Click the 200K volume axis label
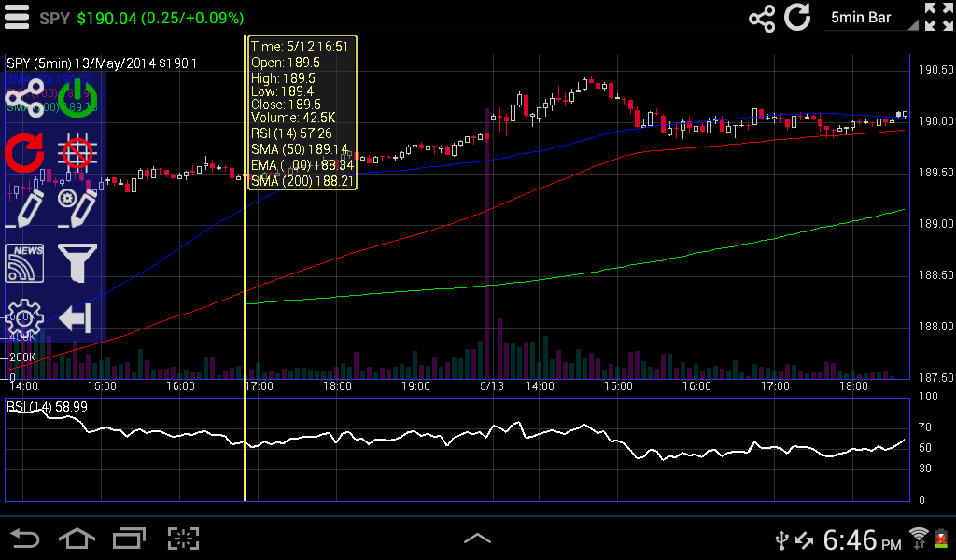Image resolution: width=956 pixels, height=560 pixels. (22, 357)
